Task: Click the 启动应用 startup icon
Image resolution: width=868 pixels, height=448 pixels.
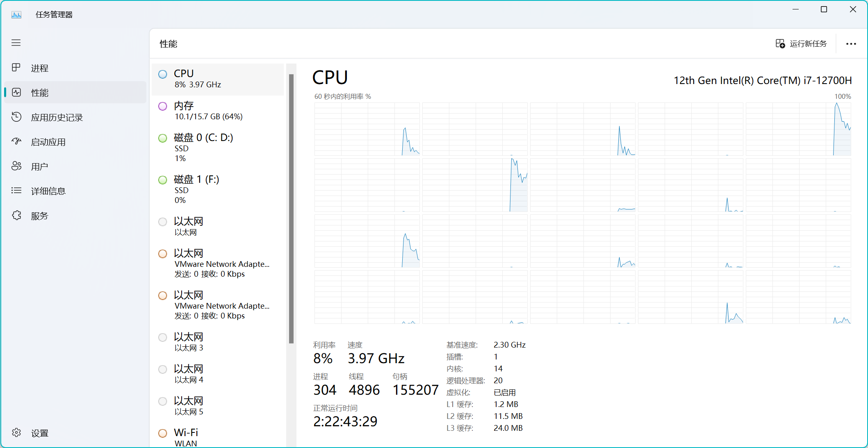Action: tap(16, 142)
